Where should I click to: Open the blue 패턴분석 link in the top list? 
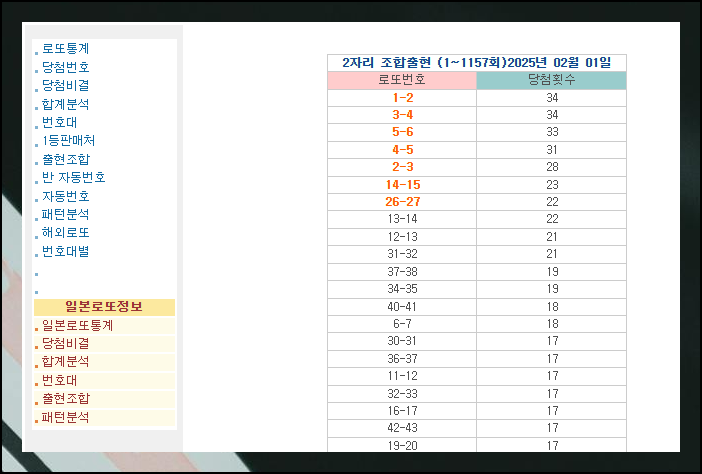pos(65,214)
